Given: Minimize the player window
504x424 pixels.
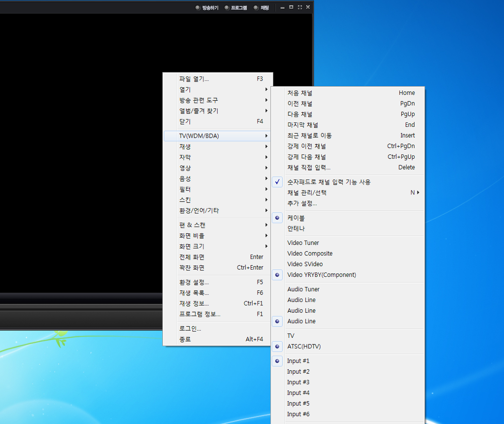Looking at the screenshot, I should coord(283,7).
